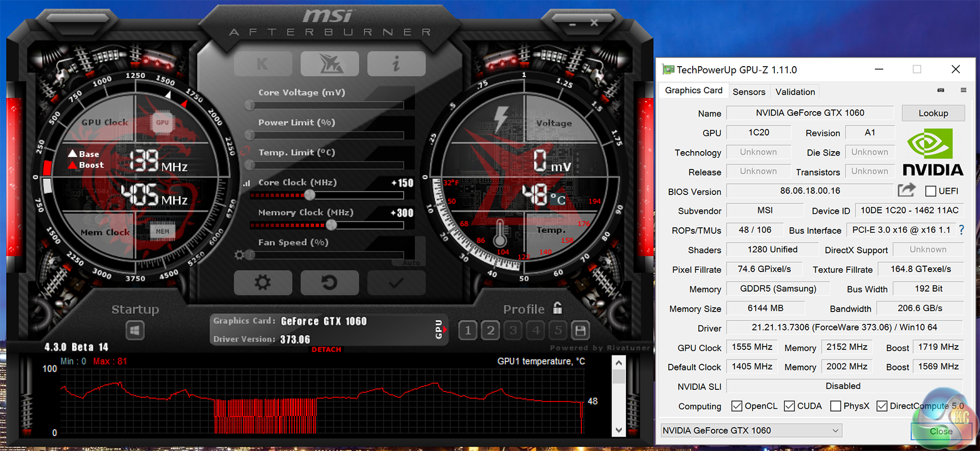
Task: Click the Subvendor value MSI
Action: [765, 210]
